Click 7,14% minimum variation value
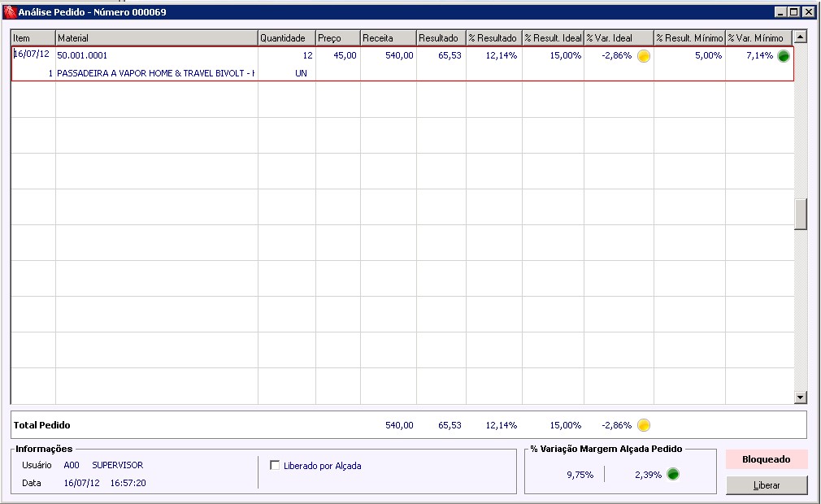821x504 pixels. [x=760, y=55]
